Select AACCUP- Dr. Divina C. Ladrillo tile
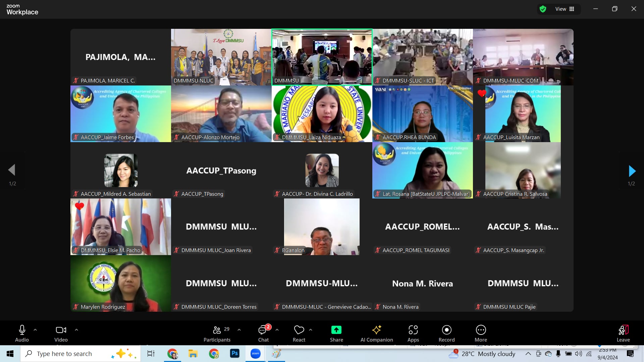644x362 pixels. [x=322, y=170]
